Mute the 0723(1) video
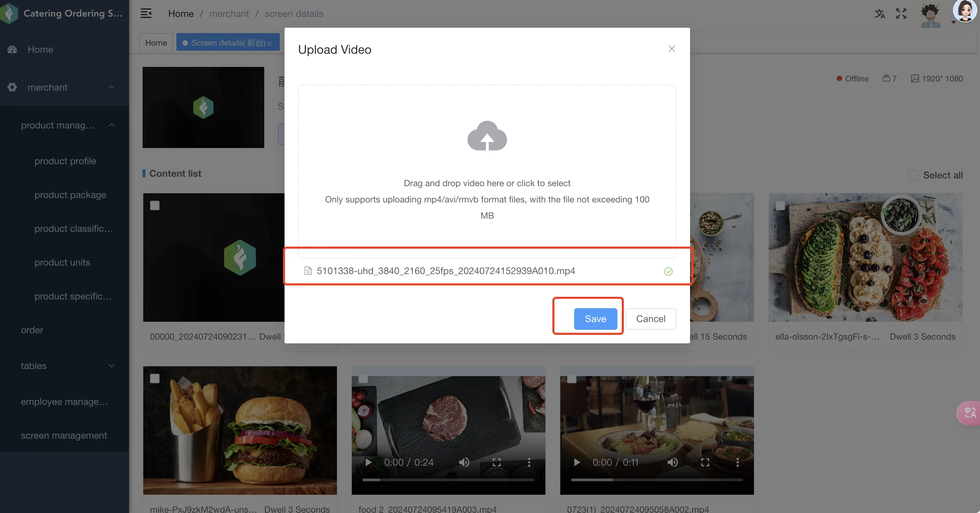The height and width of the screenshot is (513, 980). tap(672, 462)
